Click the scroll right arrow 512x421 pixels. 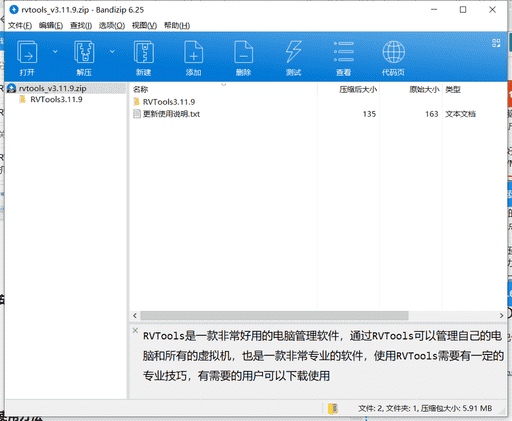(x=501, y=315)
